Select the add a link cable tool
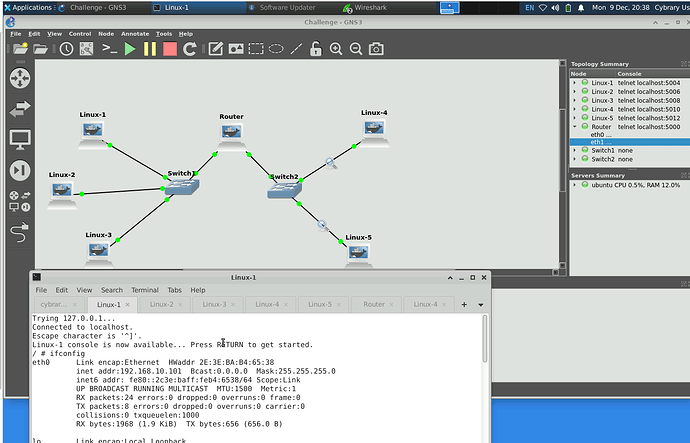The height and width of the screenshot is (443, 690). (x=20, y=233)
